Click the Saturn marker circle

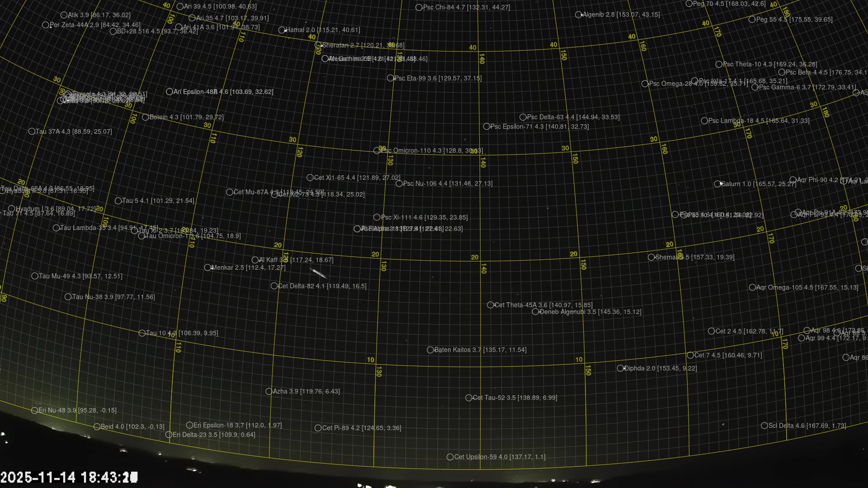[x=717, y=184]
